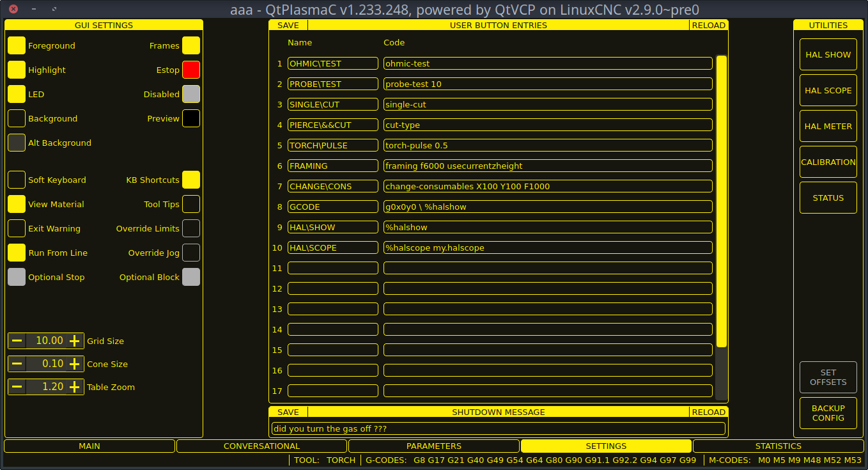Start the CALIBRATION utility
Screen dimensions: 868x470
tap(828, 162)
